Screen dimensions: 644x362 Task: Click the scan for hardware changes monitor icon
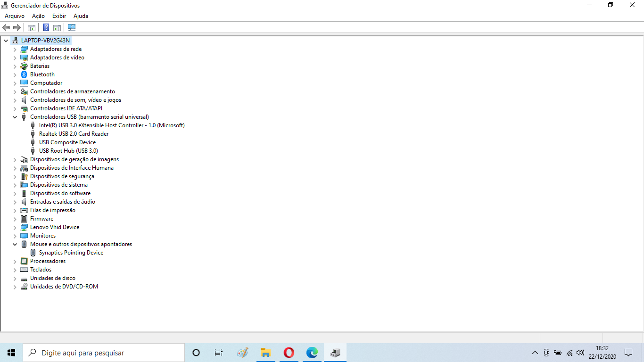click(72, 27)
